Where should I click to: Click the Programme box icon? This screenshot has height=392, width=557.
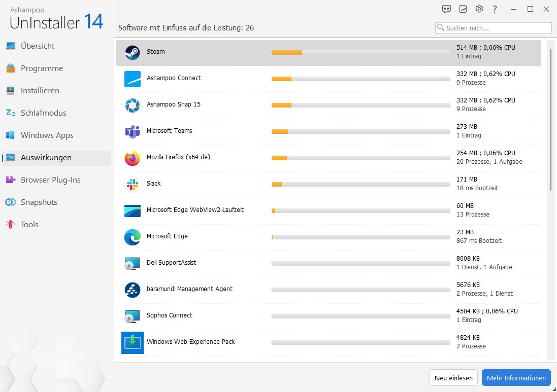(11, 68)
